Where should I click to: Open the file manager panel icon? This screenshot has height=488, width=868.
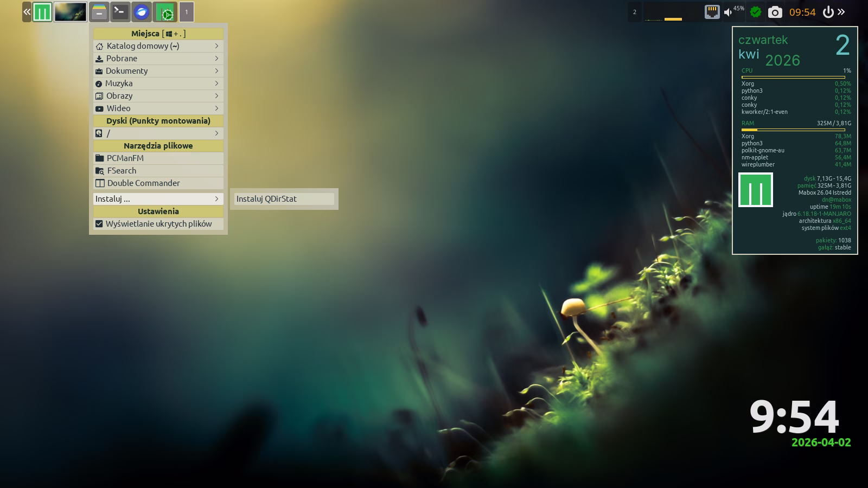pyautogui.click(x=99, y=12)
